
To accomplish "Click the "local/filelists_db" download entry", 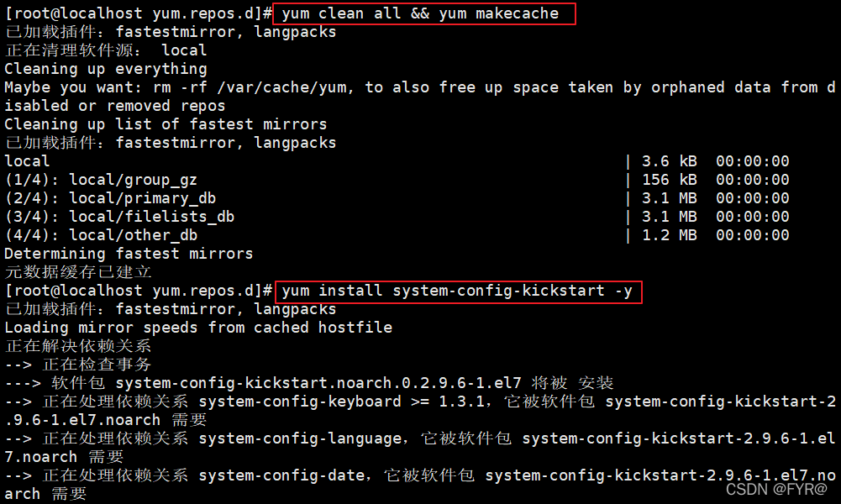I will coord(151,217).
